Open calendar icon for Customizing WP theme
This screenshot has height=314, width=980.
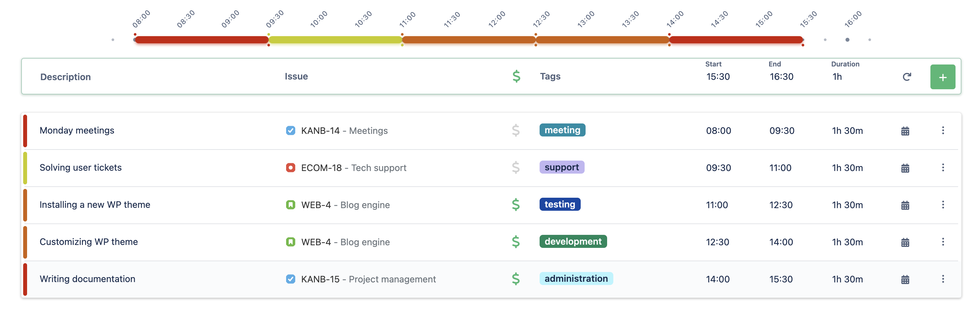coord(905,242)
